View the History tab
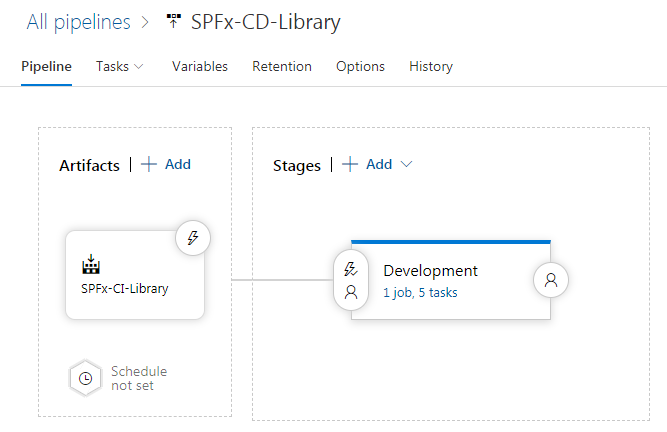The height and width of the screenshot is (432, 667). (431, 66)
